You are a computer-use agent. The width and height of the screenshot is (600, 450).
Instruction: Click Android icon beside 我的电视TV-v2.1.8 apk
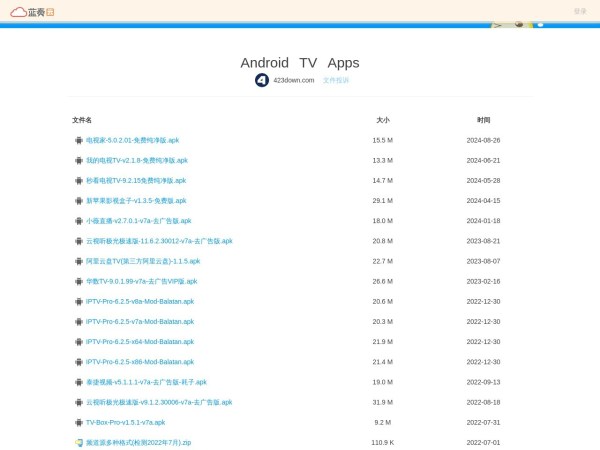pos(79,160)
